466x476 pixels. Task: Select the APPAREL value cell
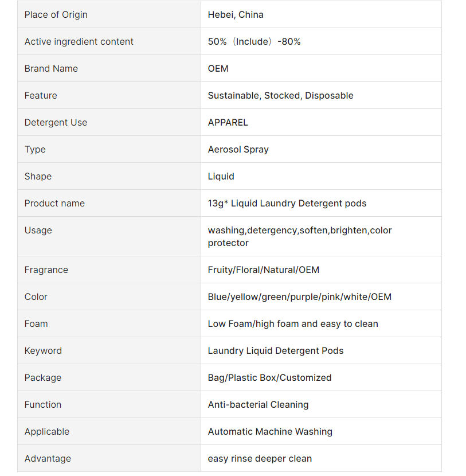coord(228,123)
